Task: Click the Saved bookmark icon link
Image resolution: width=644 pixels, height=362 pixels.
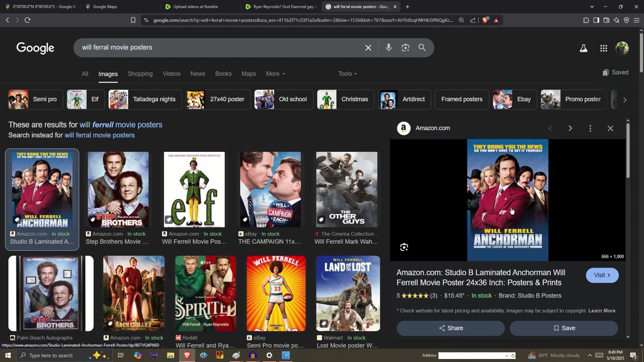Action: click(615, 72)
